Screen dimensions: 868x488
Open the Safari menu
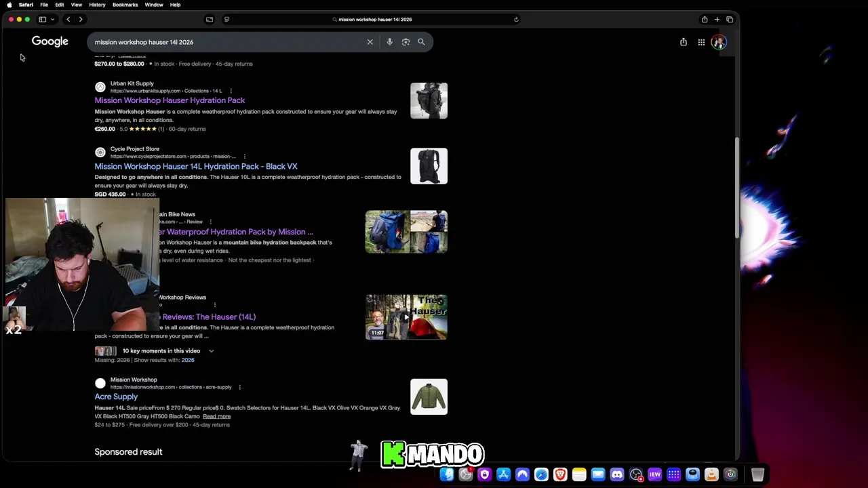pos(26,5)
